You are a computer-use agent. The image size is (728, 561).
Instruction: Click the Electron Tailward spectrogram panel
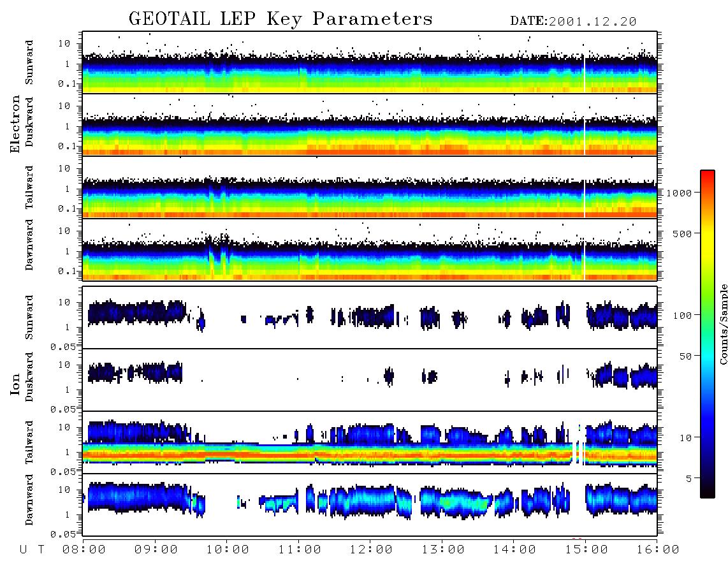370,187
